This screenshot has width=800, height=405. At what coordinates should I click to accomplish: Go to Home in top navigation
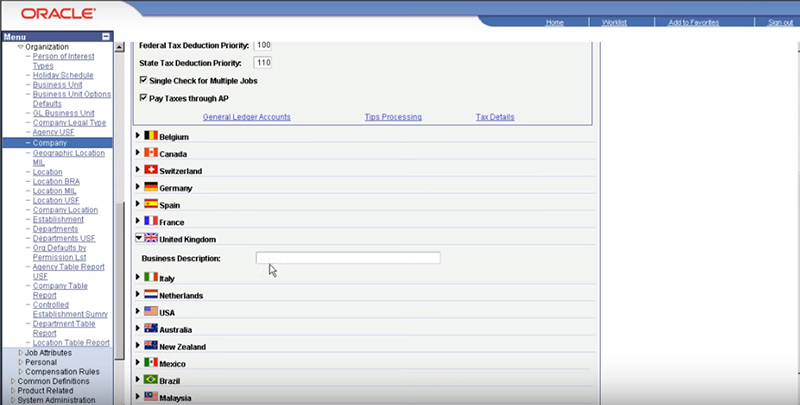point(555,22)
